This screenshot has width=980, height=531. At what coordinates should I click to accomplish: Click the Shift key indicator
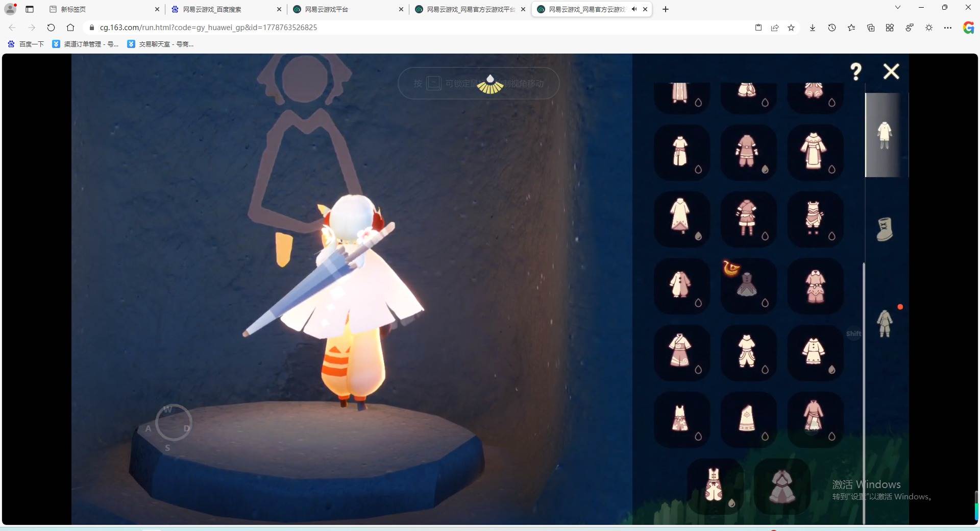tap(854, 334)
